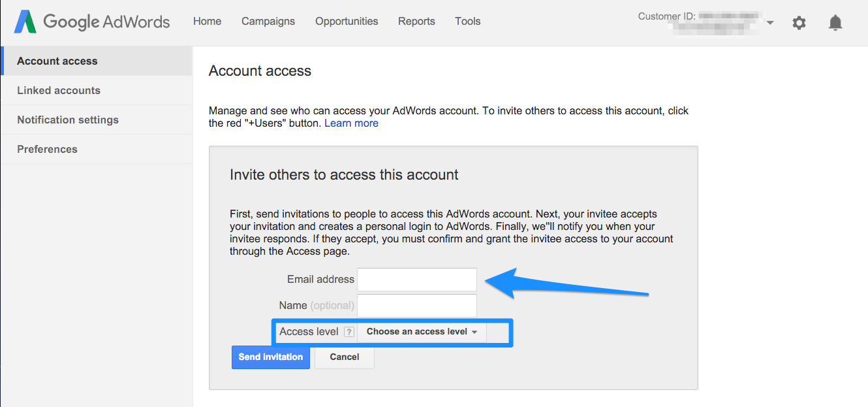Click the Access level help question mark

pyautogui.click(x=349, y=332)
